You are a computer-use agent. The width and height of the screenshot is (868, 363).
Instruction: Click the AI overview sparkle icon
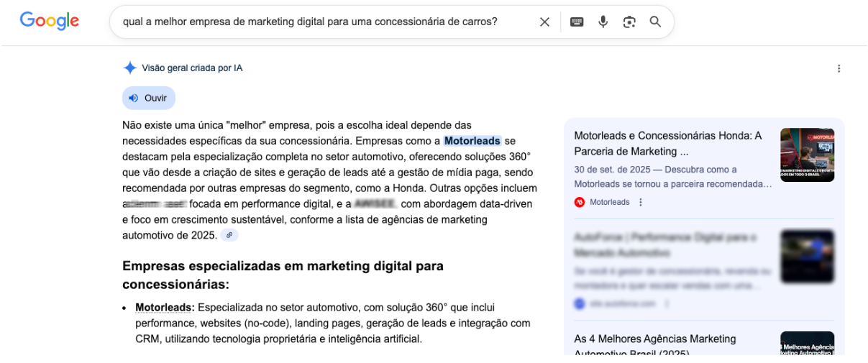coord(129,68)
